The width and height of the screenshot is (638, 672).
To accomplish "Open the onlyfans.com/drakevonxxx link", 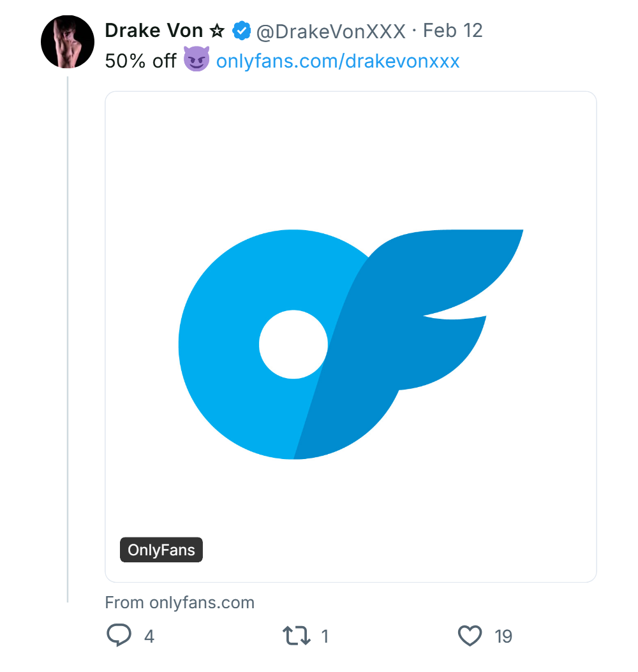I will click(338, 61).
